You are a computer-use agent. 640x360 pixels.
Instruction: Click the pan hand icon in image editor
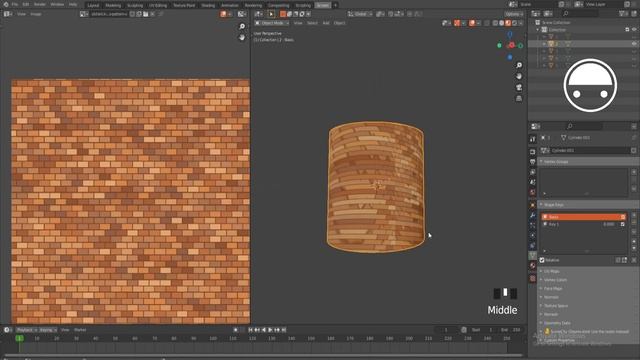pos(242,37)
